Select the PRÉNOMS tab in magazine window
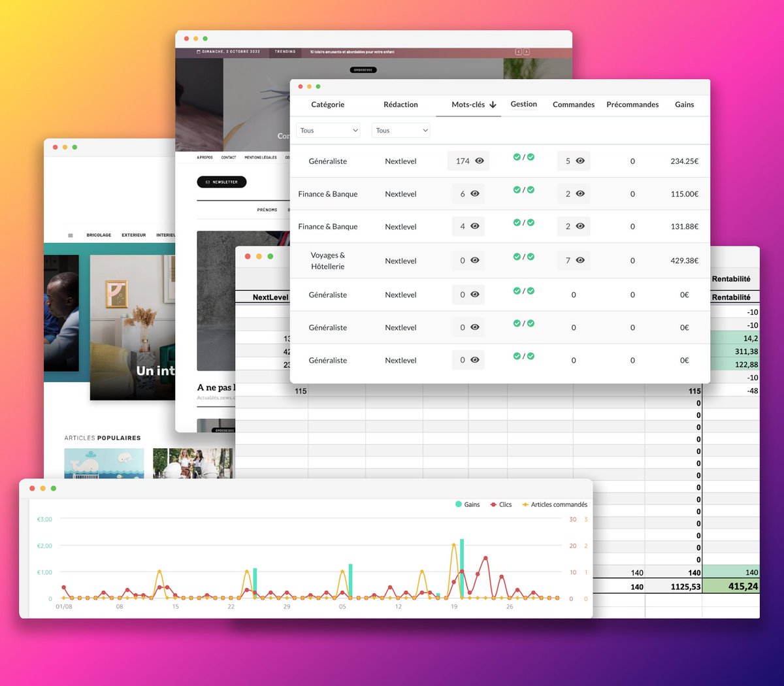The image size is (784, 686). tap(267, 210)
